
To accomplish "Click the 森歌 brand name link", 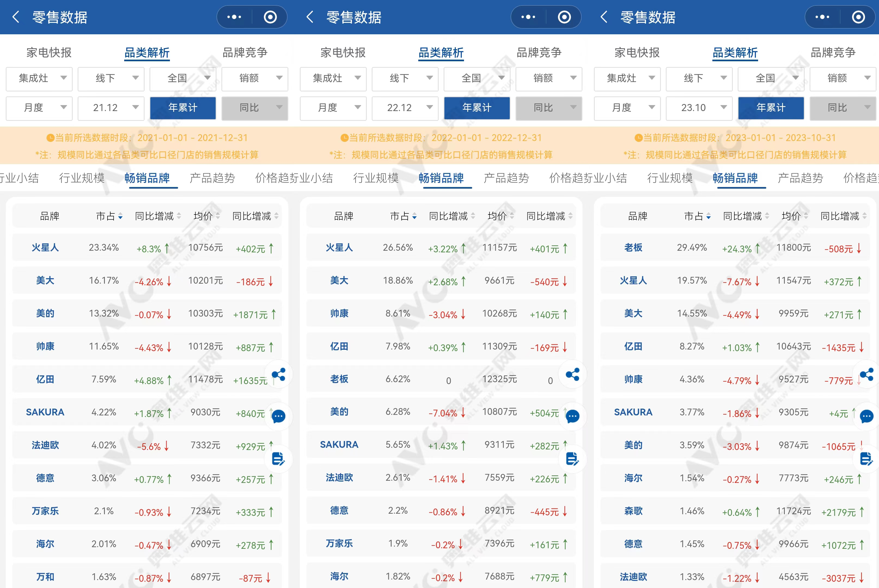I will click(x=633, y=511).
